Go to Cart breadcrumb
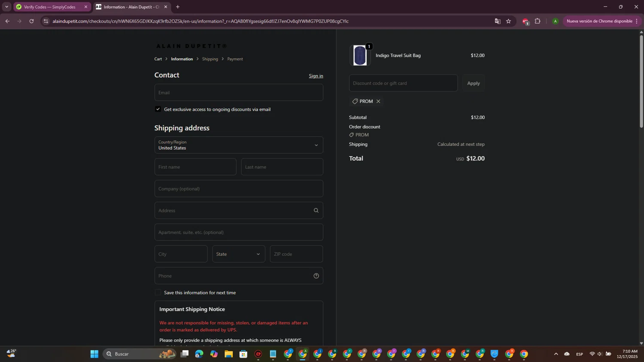This screenshot has width=644, height=362. (x=158, y=59)
